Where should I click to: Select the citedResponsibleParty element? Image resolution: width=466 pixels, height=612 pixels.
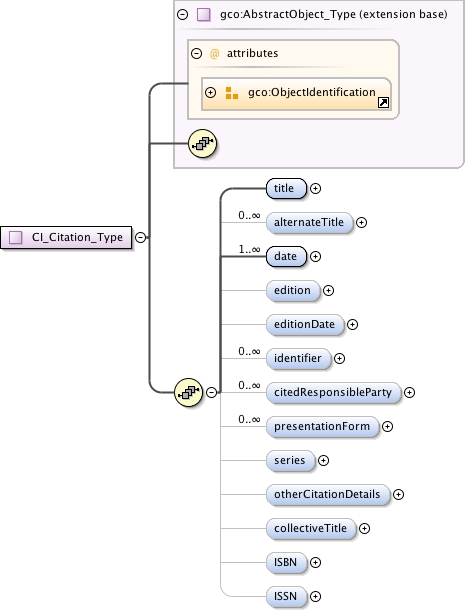(334, 392)
